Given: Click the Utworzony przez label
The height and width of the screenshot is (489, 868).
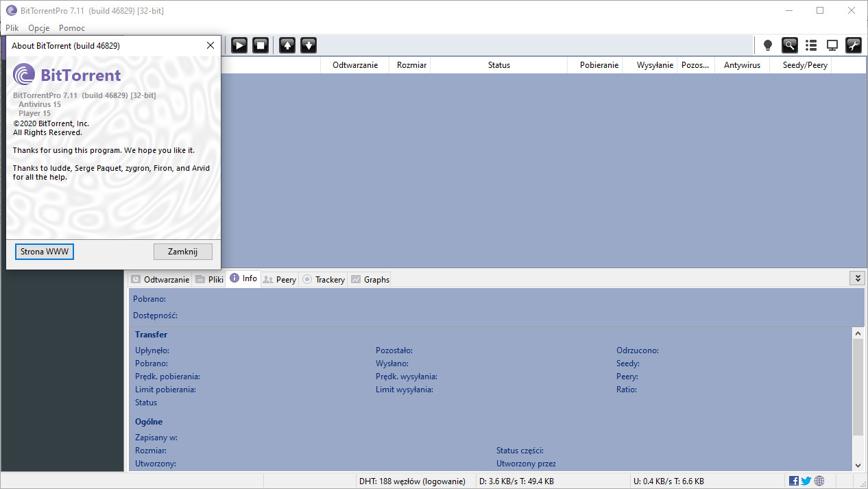Looking at the screenshot, I should tap(526, 464).
